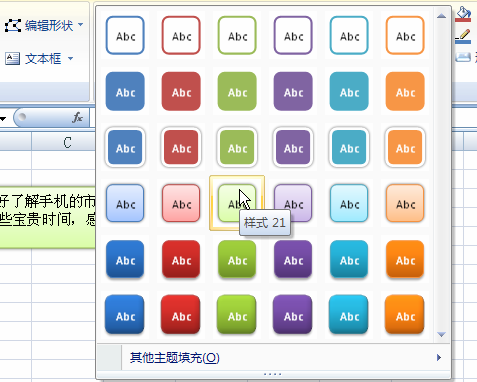477x382 pixels.
Task: Select the glossy blue style in bottom row
Action: (125, 315)
